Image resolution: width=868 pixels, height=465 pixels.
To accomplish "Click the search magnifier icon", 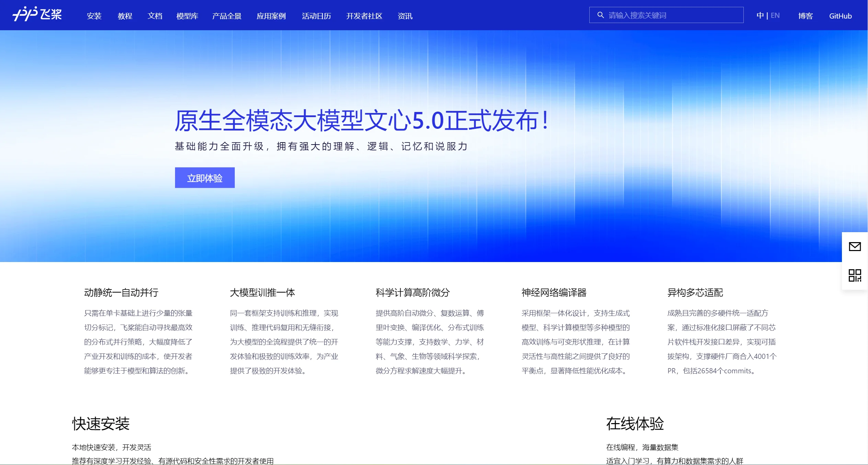I will [600, 15].
